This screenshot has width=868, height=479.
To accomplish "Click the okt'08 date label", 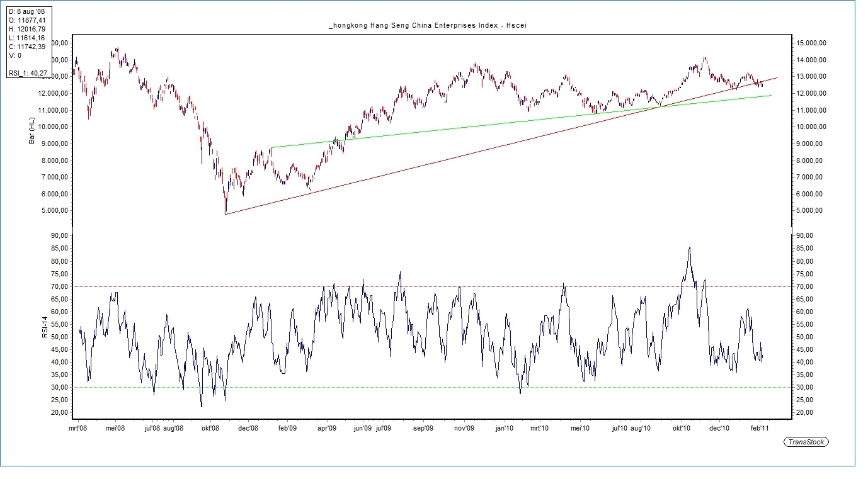I will click(210, 428).
